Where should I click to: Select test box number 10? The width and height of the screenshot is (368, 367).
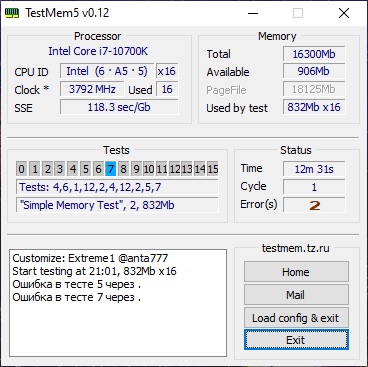pyautogui.click(x=149, y=169)
